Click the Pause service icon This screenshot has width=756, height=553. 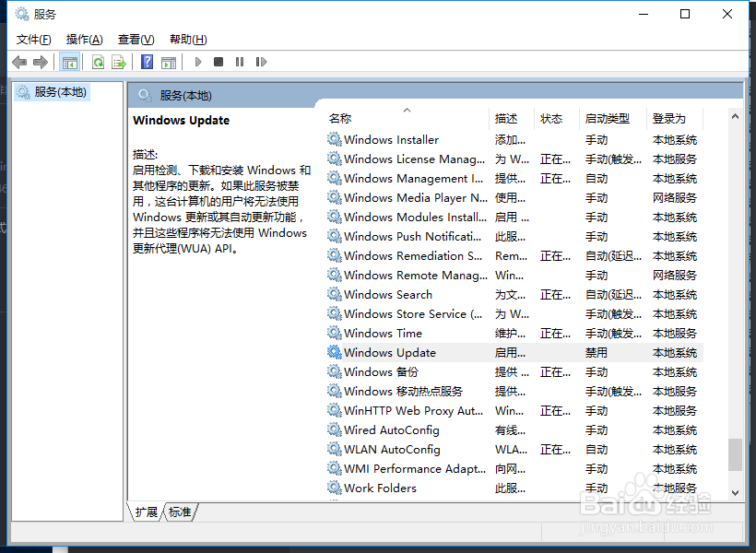240,62
